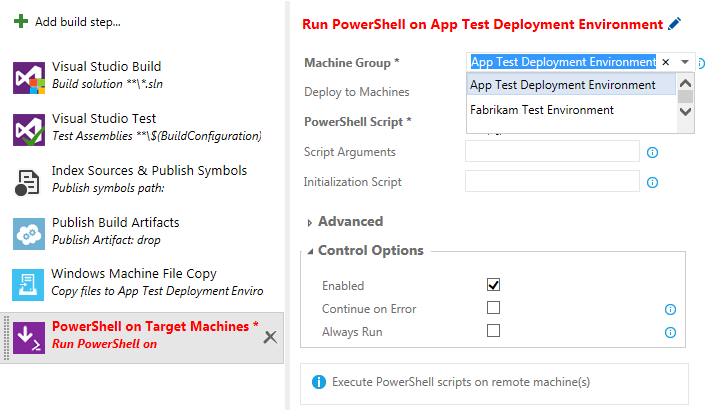This screenshot has width=710, height=410.
Task: Click the 'Build solution **\*.sln' subtitle
Action: coord(107,84)
